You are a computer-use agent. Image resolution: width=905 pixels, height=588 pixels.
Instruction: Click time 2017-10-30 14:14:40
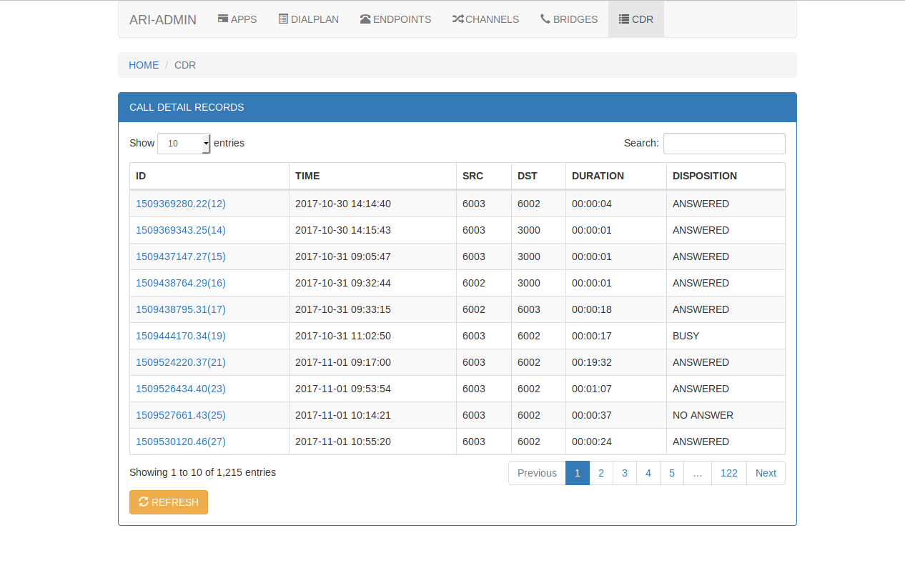(372, 204)
